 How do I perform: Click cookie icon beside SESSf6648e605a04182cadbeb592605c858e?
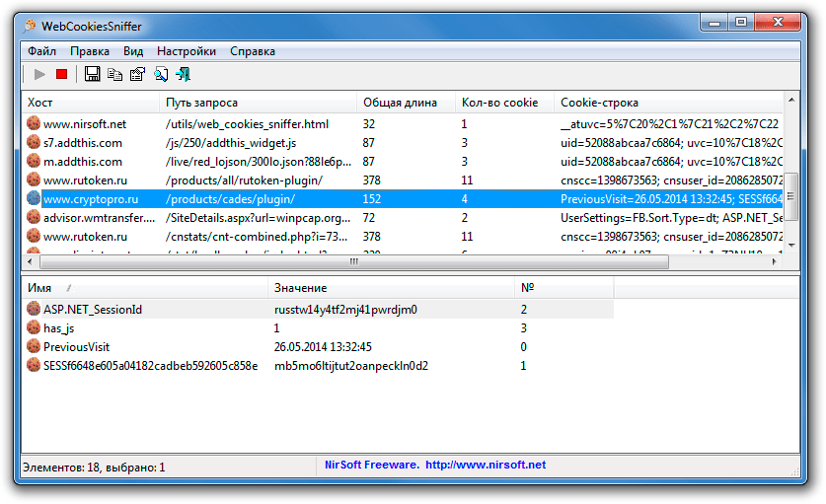click(x=34, y=365)
